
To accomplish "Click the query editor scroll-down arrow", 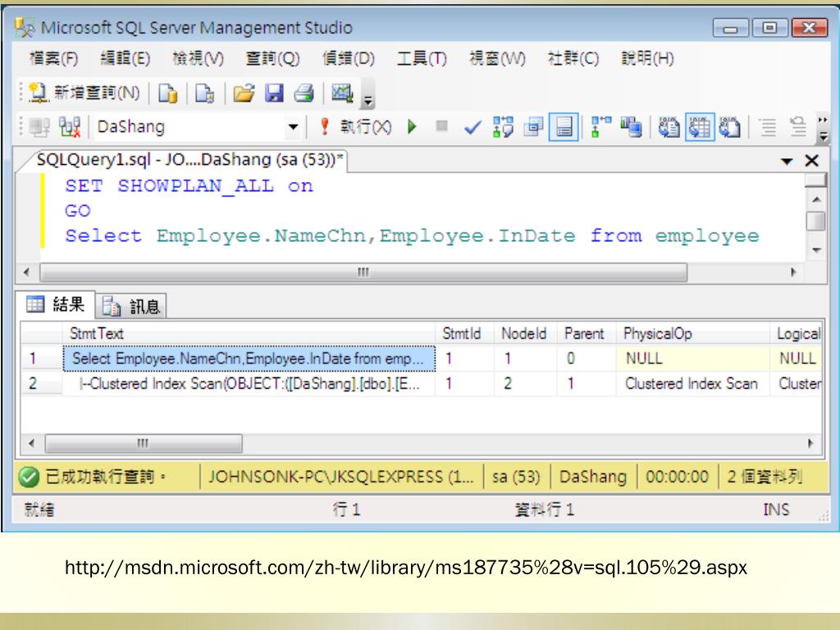I will coord(816,250).
